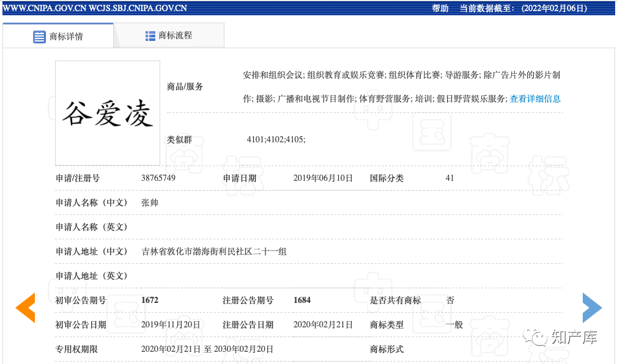Open the 帮助 help link
Screen dimensions: 617x364
440,8
